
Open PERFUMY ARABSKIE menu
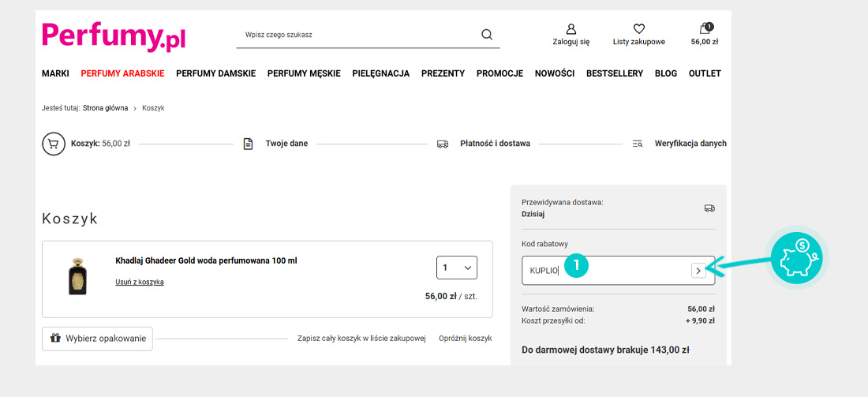pos(122,73)
